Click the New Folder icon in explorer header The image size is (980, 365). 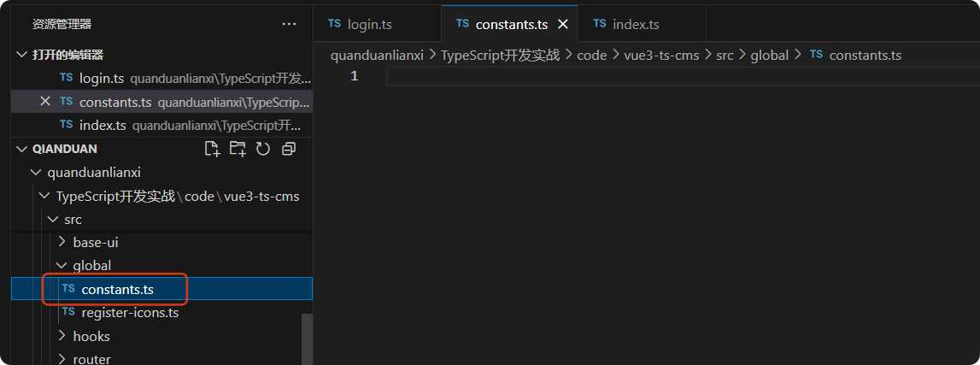coord(238,149)
